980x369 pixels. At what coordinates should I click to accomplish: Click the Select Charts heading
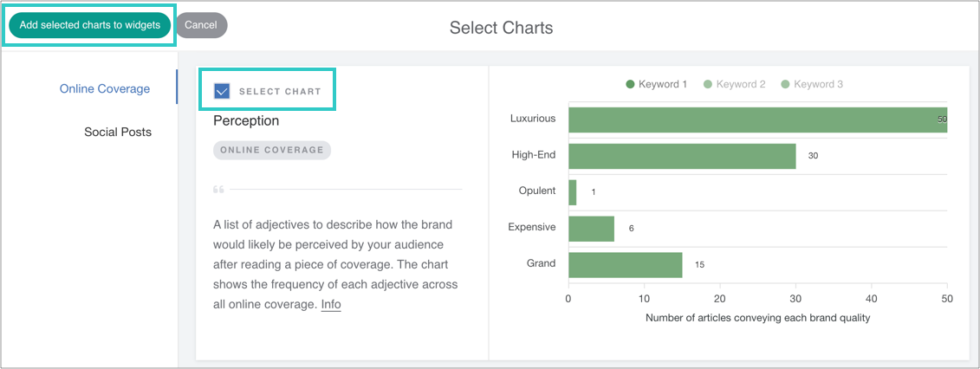(501, 28)
